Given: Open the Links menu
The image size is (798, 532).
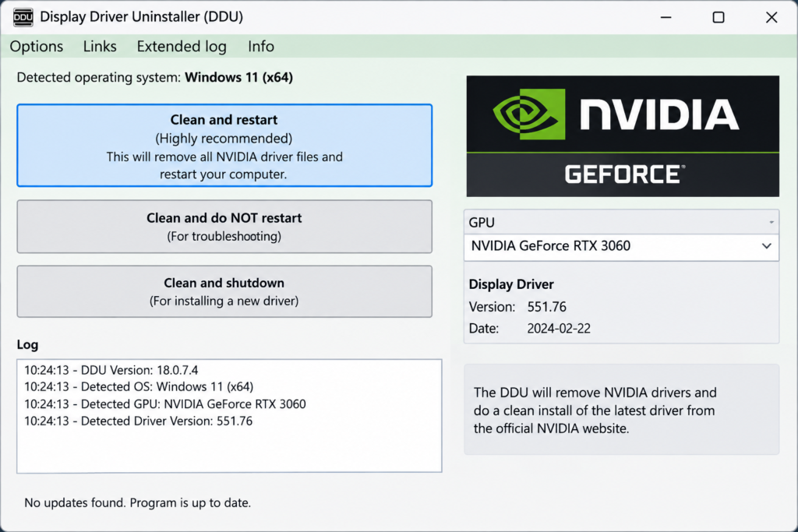Looking at the screenshot, I should (100, 46).
